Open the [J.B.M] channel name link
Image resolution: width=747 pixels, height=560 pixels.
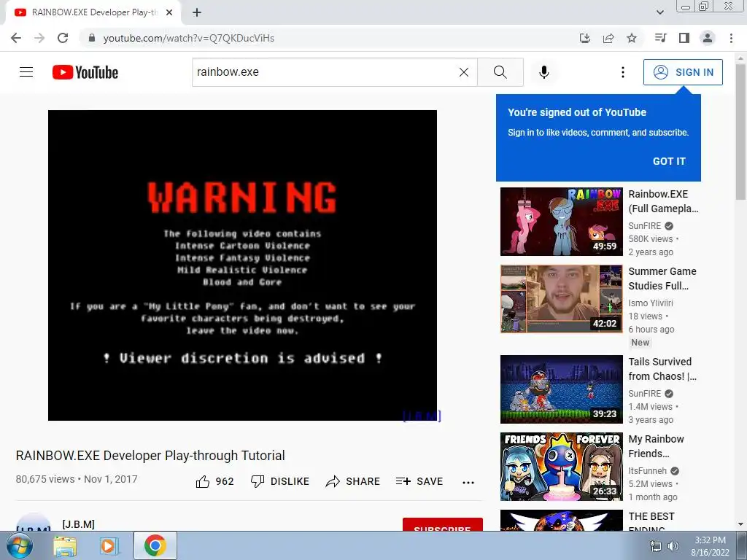[x=79, y=524]
